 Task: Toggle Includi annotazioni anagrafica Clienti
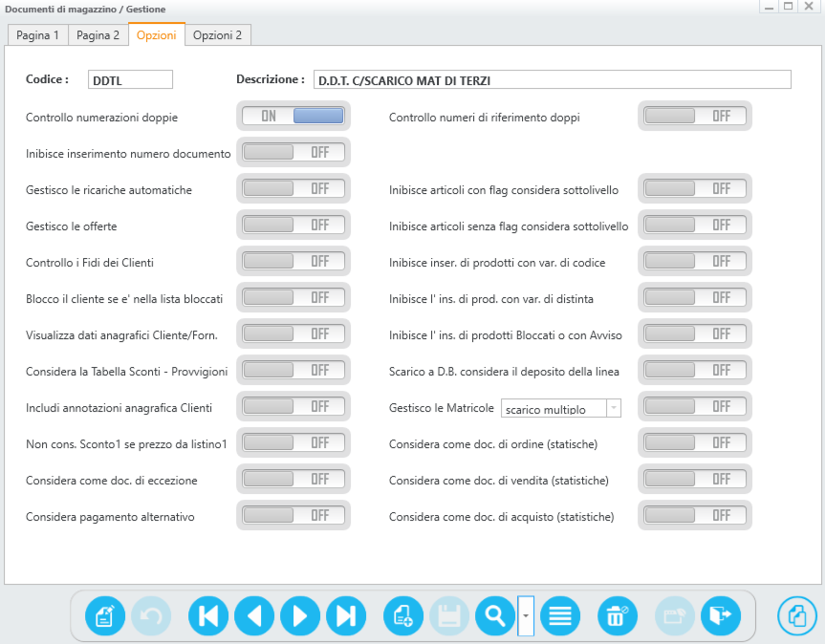pyautogui.click(x=293, y=406)
